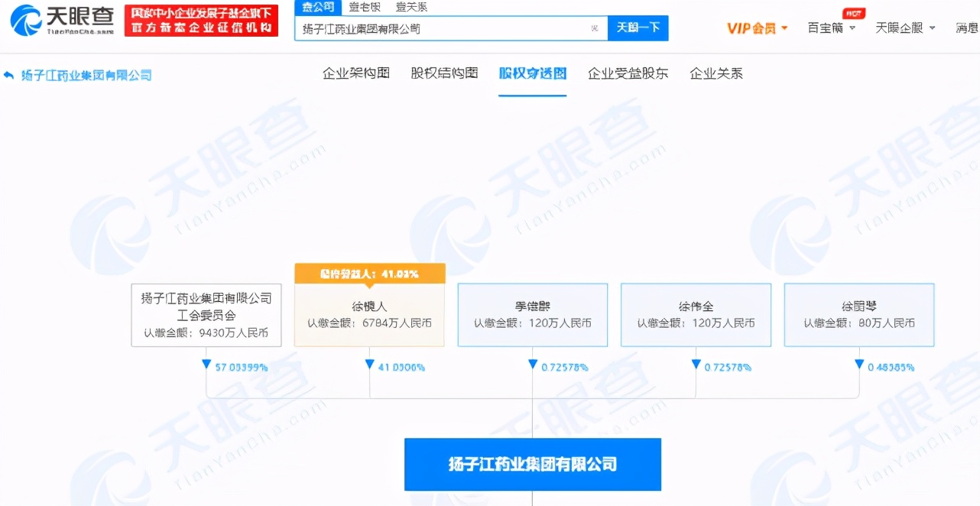This screenshot has width=980, height=506.
Task: Click the orange 实际控制人 41.03% badge
Action: click(x=369, y=273)
